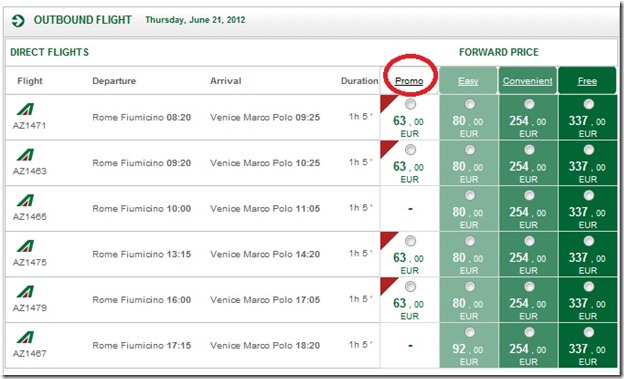624x379 pixels.
Task: Select the 92 EUR Easy fare for AZ1467
Action: point(470,332)
